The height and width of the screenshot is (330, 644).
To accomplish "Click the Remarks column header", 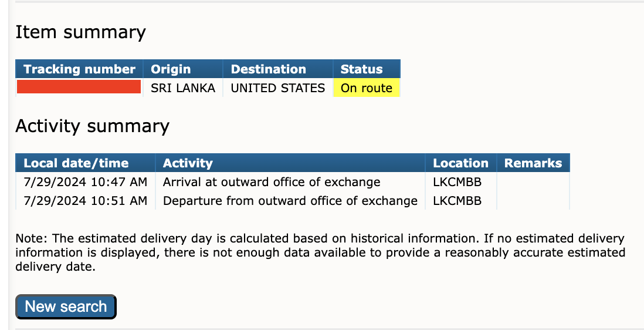I will [533, 163].
